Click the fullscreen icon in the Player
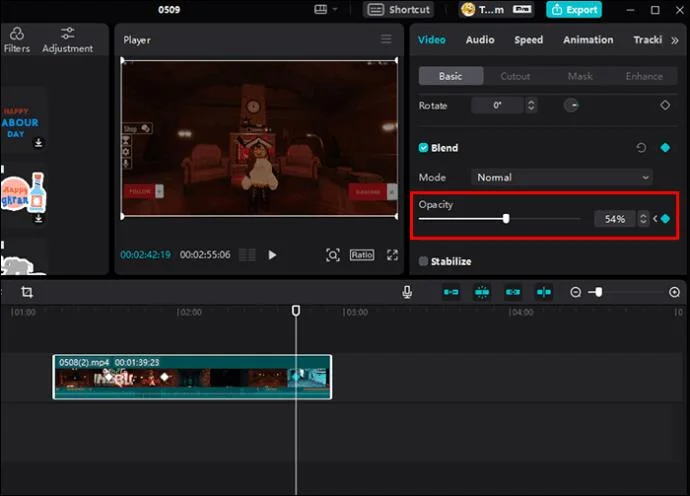690x496 pixels. click(x=392, y=255)
